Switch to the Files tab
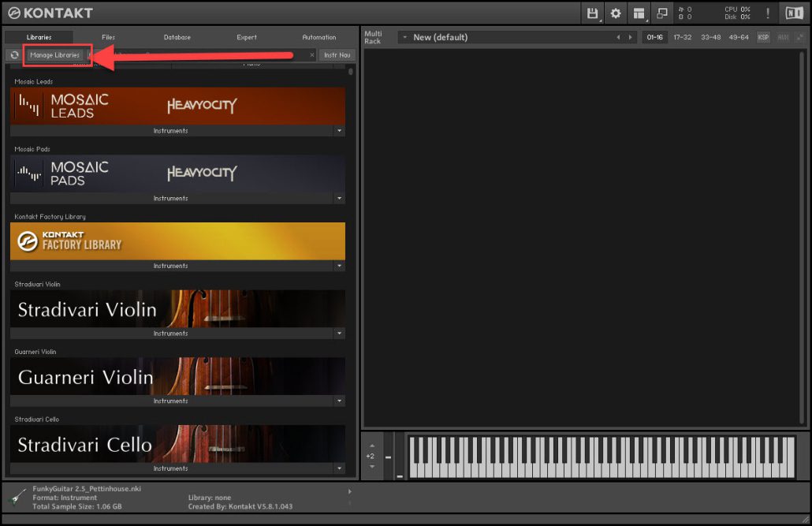 click(108, 37)
